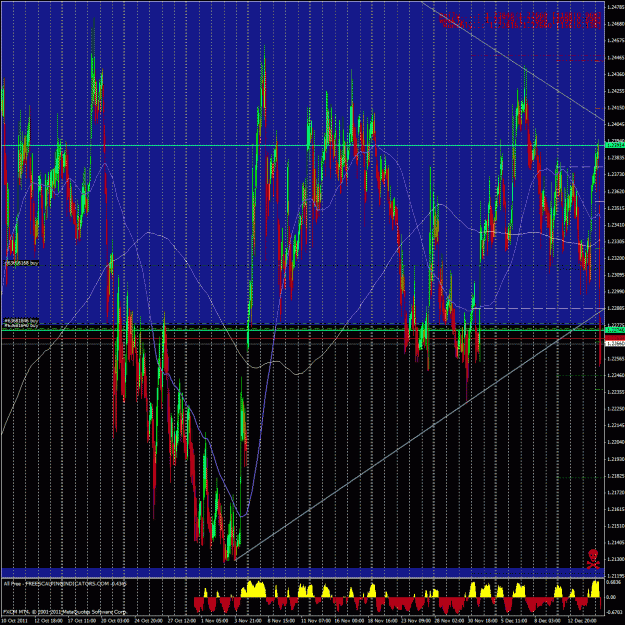Screen dimensions: 625x625
Task: Click the '3 Nov 21:00' time axis label
Action: point(247,621)
